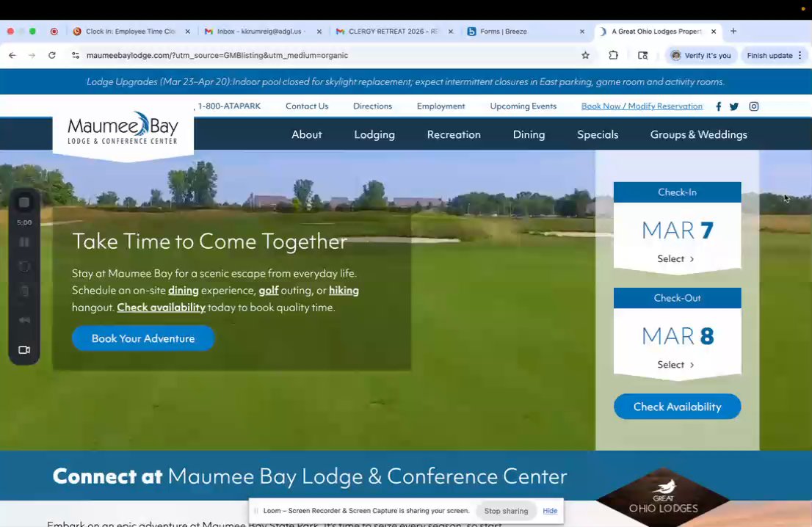Switch to Clock In Employee Time tab
The width and height of the screenshot is (812, 527).
(x=131, y=32)
